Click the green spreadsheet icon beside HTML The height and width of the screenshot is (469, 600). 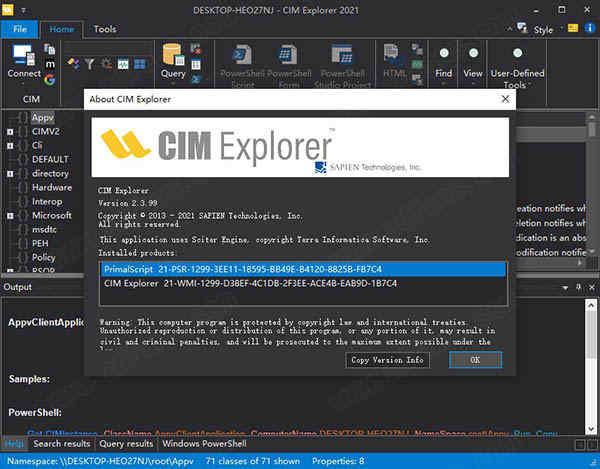tap(417, 64)
